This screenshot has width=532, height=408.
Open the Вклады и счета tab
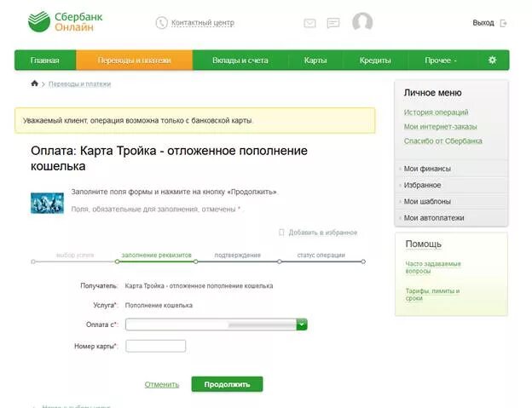240,60
